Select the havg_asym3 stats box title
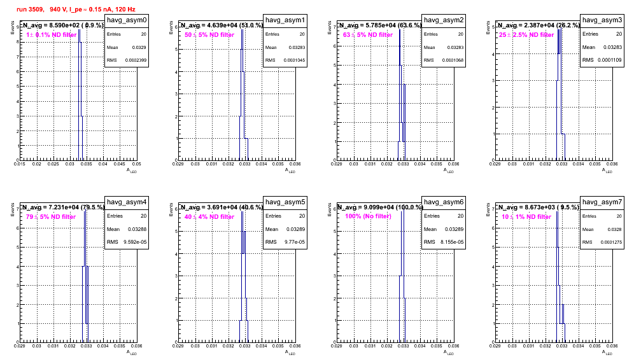Viewport: 634px width, 364px height. tap(602, 20)
